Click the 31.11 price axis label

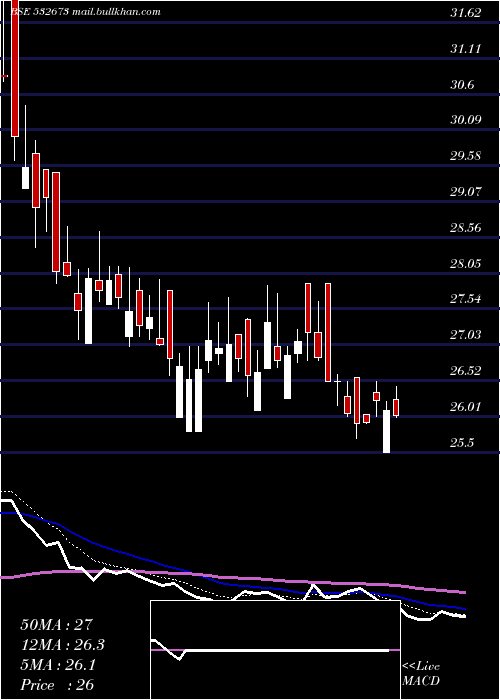coord(466,49)
